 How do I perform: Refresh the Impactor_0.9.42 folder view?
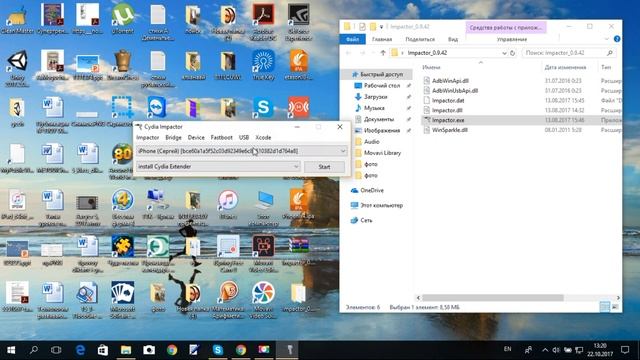coord(513,53)
